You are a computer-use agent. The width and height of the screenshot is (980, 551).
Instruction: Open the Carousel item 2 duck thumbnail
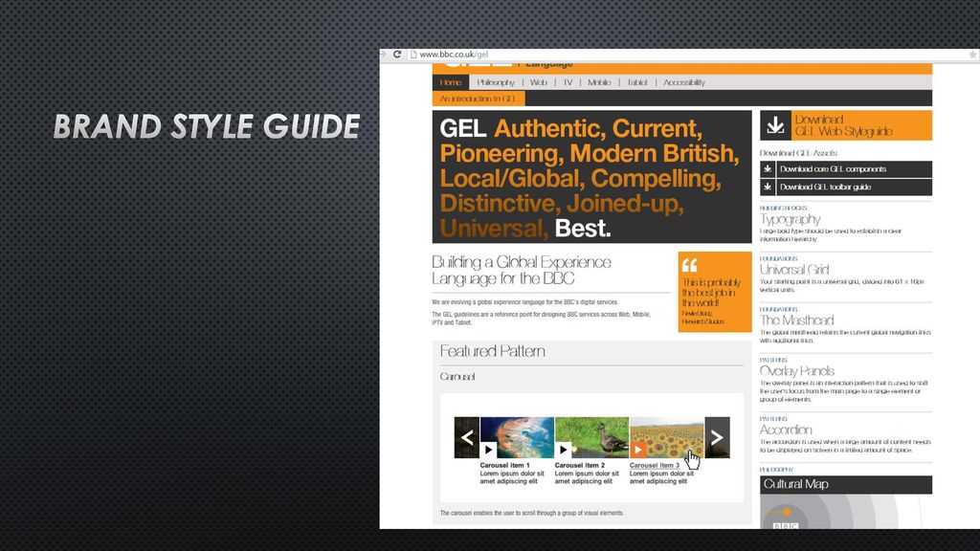coord(591,437)
